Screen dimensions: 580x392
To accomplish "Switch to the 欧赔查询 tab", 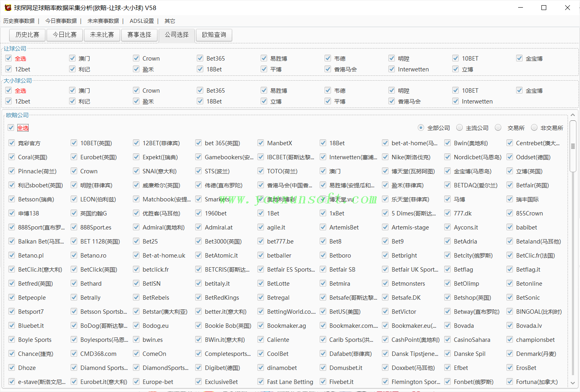I will click(214, 35).
